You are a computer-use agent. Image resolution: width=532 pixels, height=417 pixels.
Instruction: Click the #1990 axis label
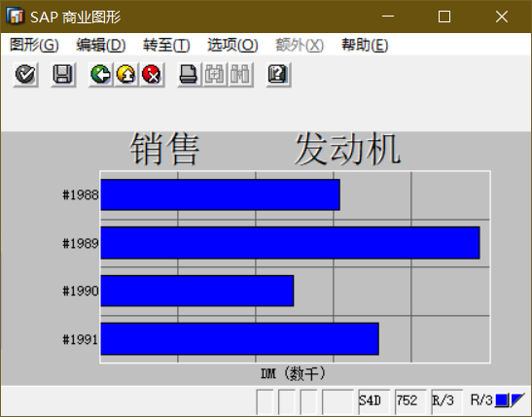pos(81,291)
